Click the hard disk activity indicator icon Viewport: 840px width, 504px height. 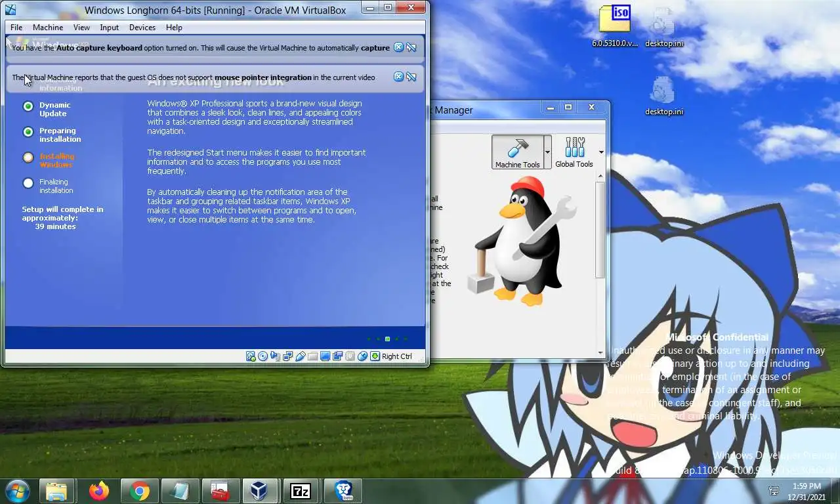click(x=251, y=356)
